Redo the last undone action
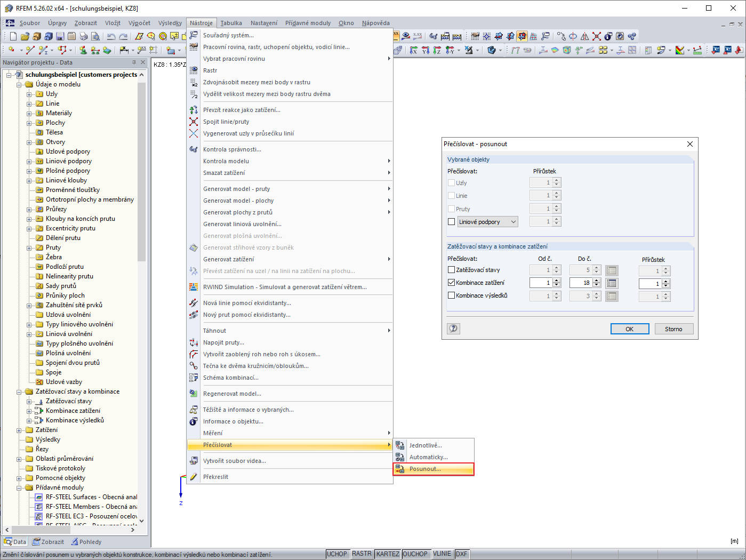This screenshot has width=746, height=560. coord(123,36)
